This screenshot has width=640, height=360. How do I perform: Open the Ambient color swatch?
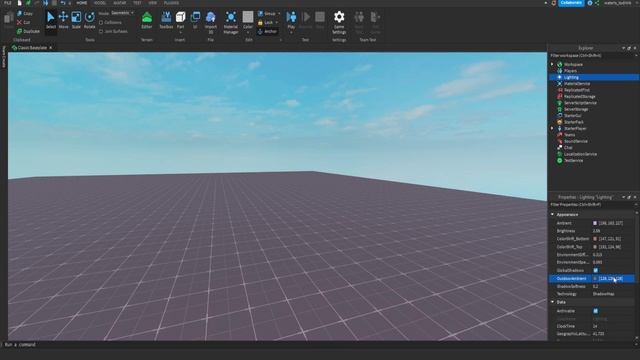595,223
